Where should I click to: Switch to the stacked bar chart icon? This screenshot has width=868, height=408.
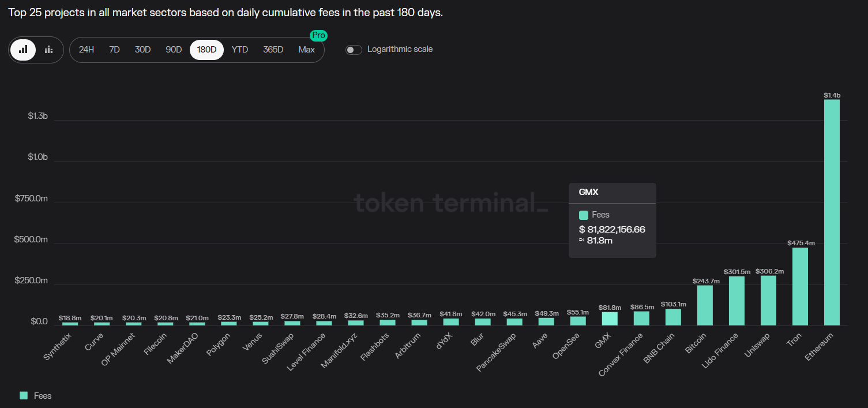click(x=48, y=50)
